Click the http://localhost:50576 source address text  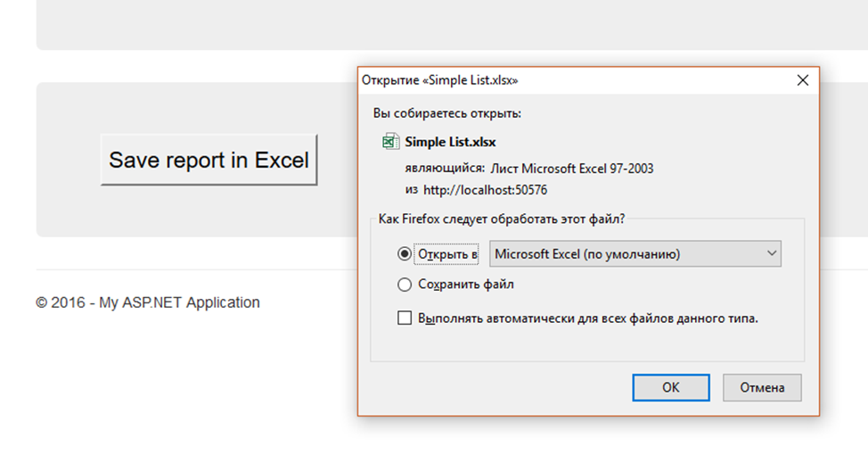[485, 190]
